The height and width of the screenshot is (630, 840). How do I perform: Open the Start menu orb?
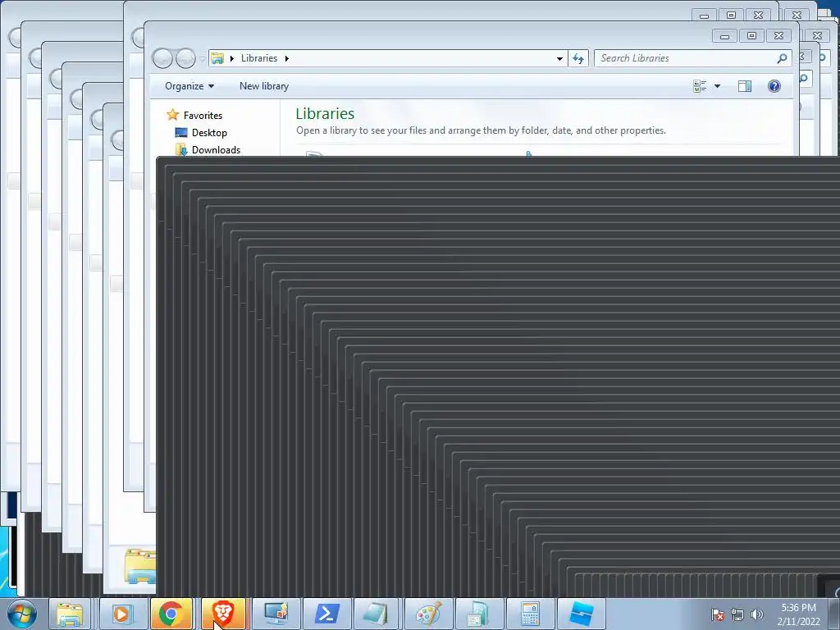(x=22, y=614)
